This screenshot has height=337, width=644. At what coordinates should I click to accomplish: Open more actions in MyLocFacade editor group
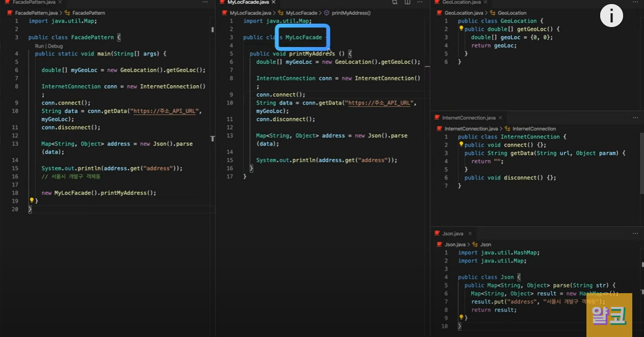coord(420,3)
